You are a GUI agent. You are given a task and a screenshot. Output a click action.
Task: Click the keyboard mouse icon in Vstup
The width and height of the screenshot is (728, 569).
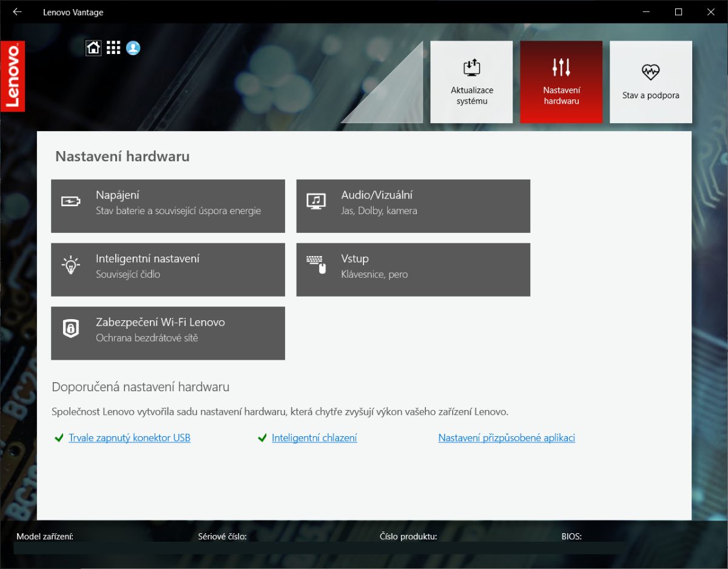pos(316,265)
